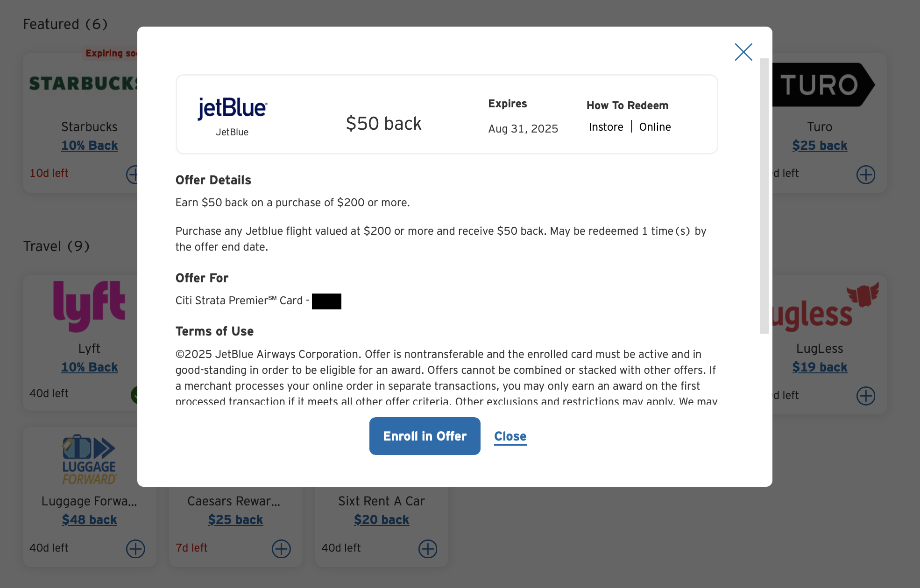Open the Turo $25 back link
This screenshot has width=920, height=588.
(819, 146)
